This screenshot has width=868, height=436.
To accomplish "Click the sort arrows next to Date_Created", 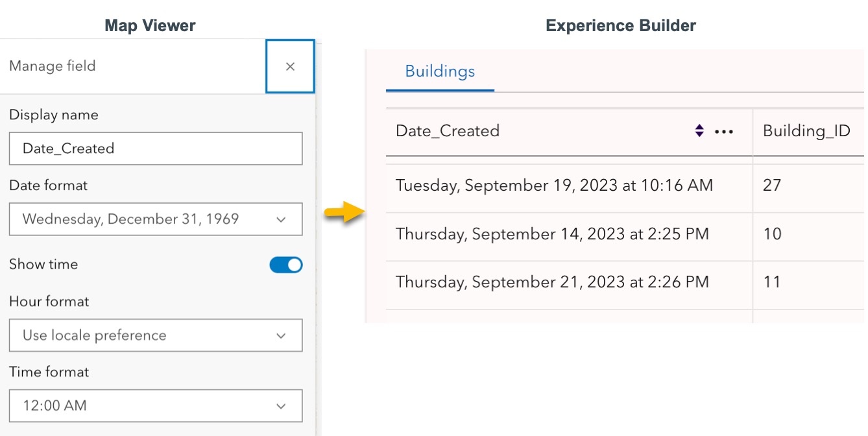I will point(699,130).
